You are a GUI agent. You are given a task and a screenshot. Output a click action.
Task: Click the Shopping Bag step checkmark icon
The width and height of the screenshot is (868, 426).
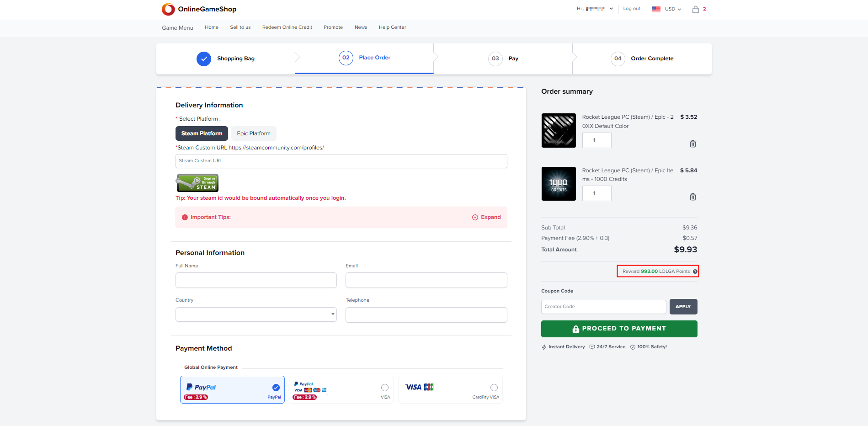204,59
